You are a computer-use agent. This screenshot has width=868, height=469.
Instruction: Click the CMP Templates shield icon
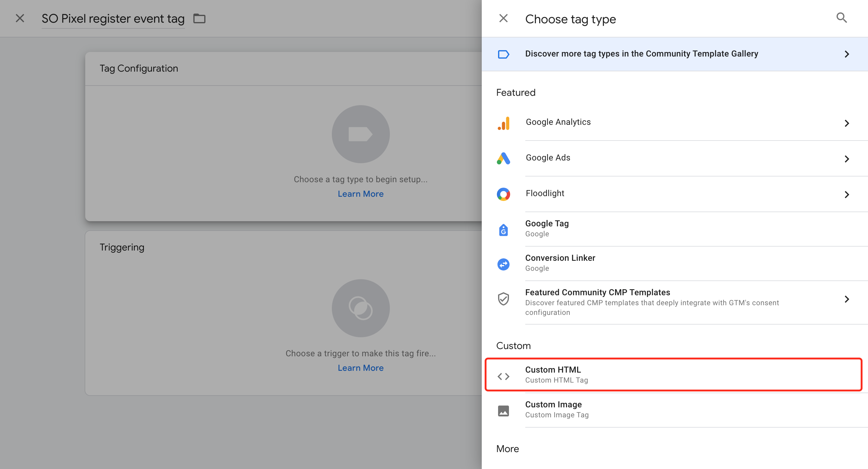point(504,299)
